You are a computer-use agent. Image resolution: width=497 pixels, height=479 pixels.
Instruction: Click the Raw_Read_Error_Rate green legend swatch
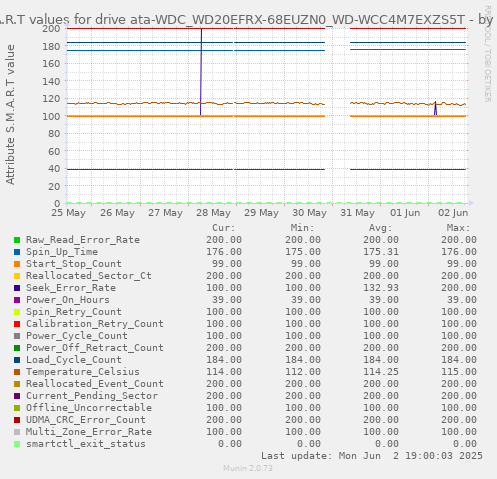17,240
